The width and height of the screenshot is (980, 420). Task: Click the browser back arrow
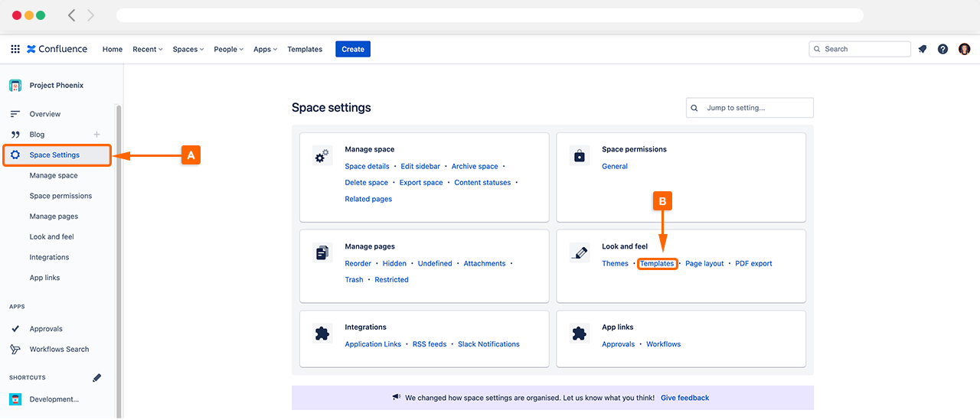pos(72,15)
